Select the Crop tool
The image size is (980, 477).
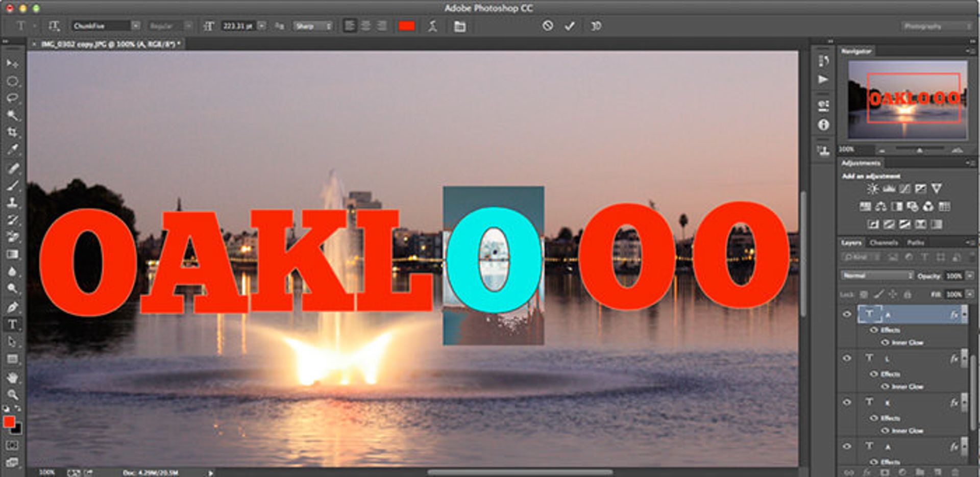pos(12,132)
